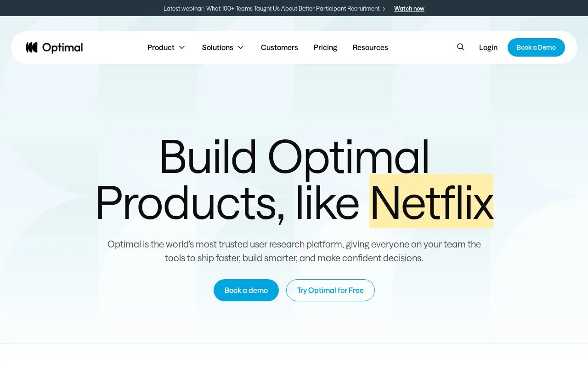Viewport: 588px width, 368px height.
Task: Open the Product navigation item
Action: point(161,47)
